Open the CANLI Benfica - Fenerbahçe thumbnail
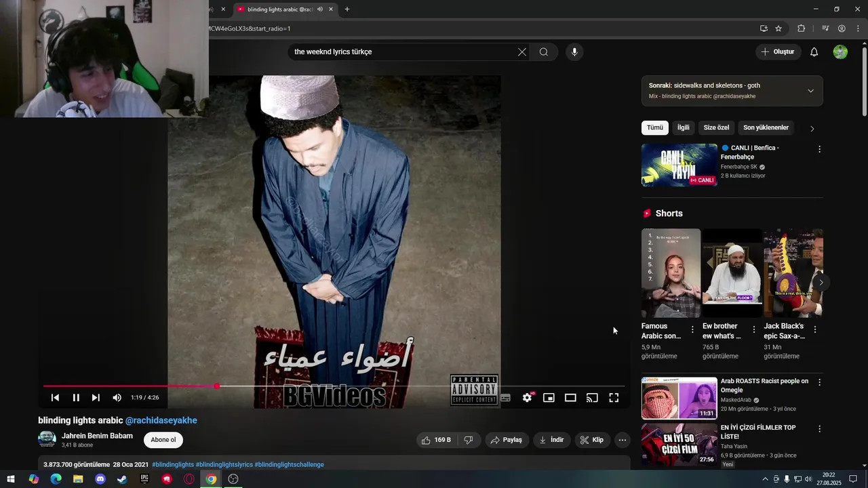This screenshot has height=488, width=868. click(679, 165)
